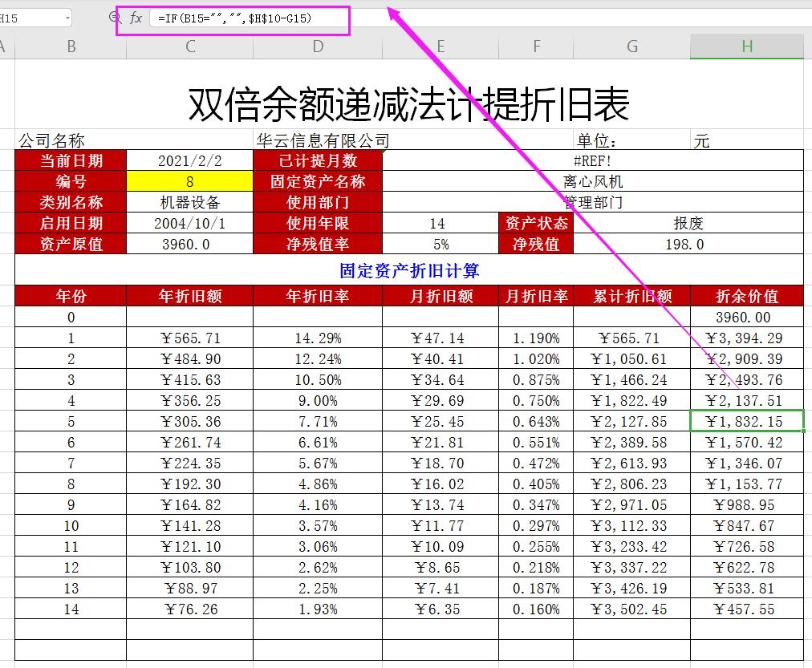The width and height of the screenshot is (812, 668).
Task: Select the 2021/2/2 current date cell
Action: click(x=189, y=160)
